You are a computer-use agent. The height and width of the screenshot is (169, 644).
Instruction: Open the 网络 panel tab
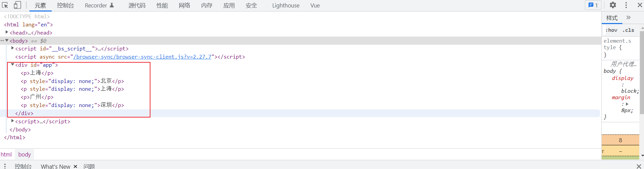point(184,5)
